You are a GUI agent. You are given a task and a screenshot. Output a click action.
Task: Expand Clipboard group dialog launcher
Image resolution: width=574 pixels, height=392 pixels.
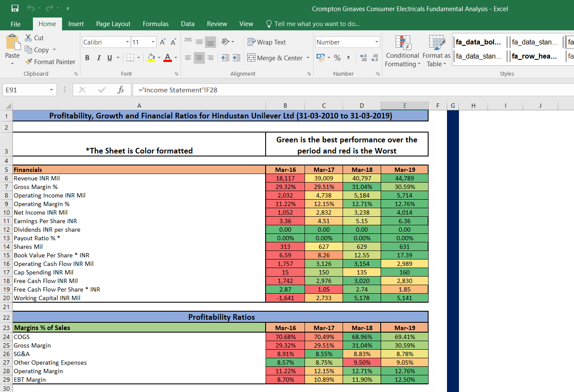point(76,74)
